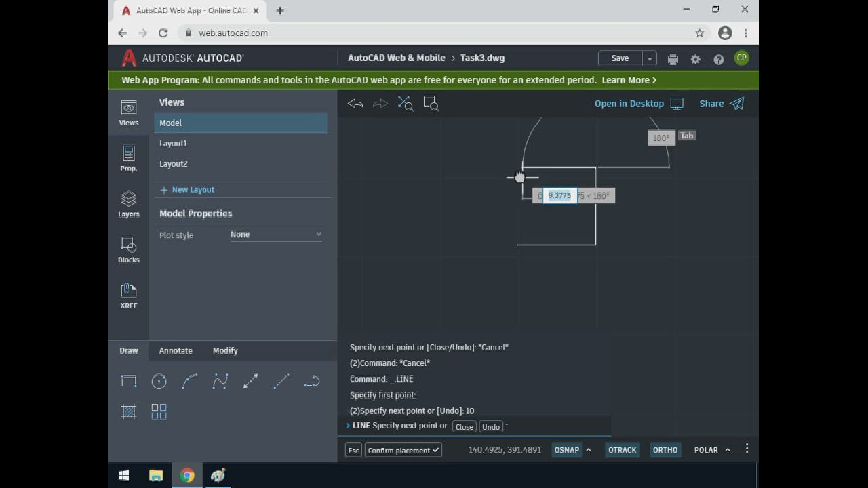
Task: Click the Learn More link
Action: coord(629,80)
